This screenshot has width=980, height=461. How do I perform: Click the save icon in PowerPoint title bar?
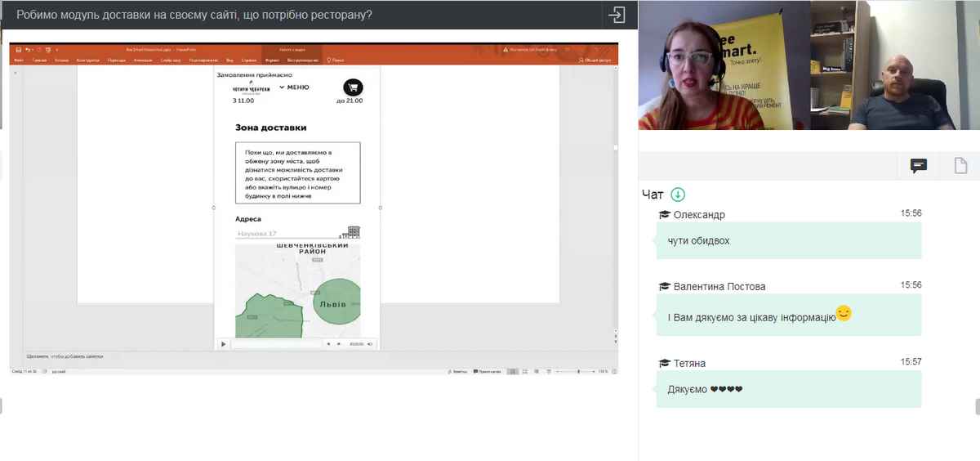point(18,50)
